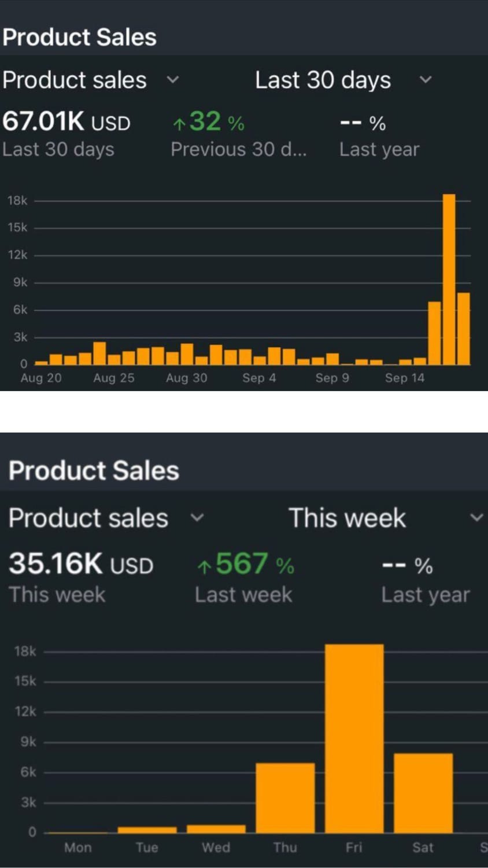
Task: Expand Product sales metric beside This week
Action: click(x=197, y=517)
